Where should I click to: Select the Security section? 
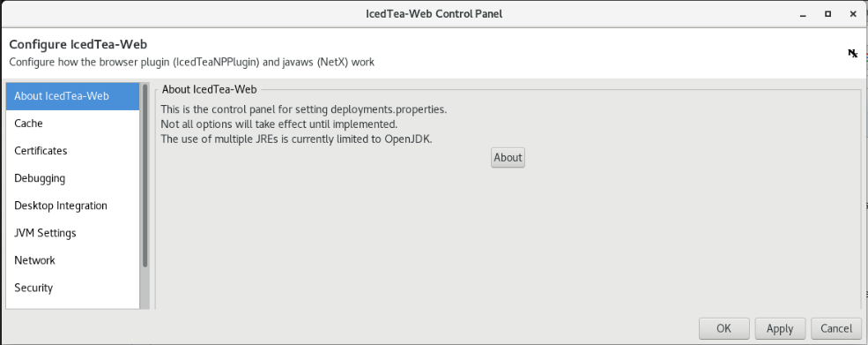tap(72, 288)
